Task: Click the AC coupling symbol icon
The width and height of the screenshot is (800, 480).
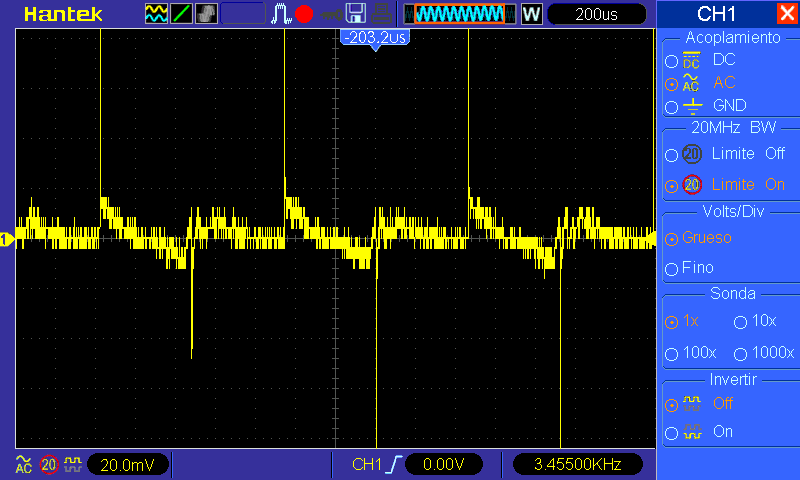Action: 691,83
